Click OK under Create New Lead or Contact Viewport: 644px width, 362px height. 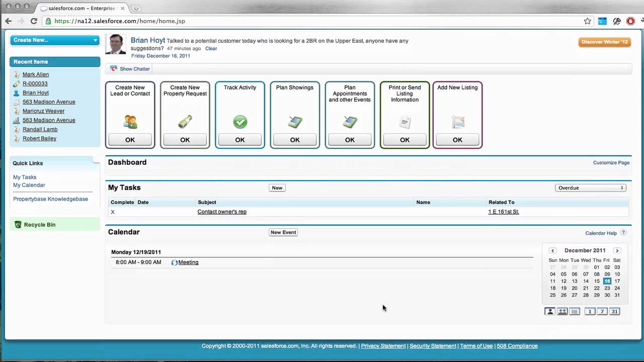130,140
